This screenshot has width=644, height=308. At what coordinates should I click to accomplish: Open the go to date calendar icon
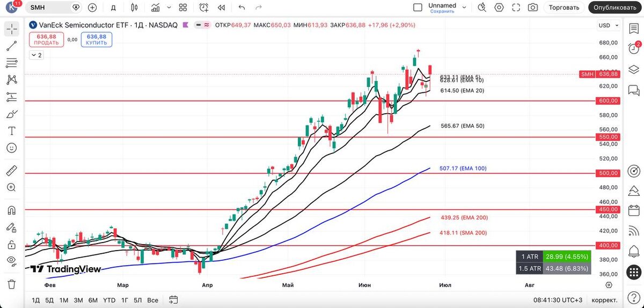point(173,299)
